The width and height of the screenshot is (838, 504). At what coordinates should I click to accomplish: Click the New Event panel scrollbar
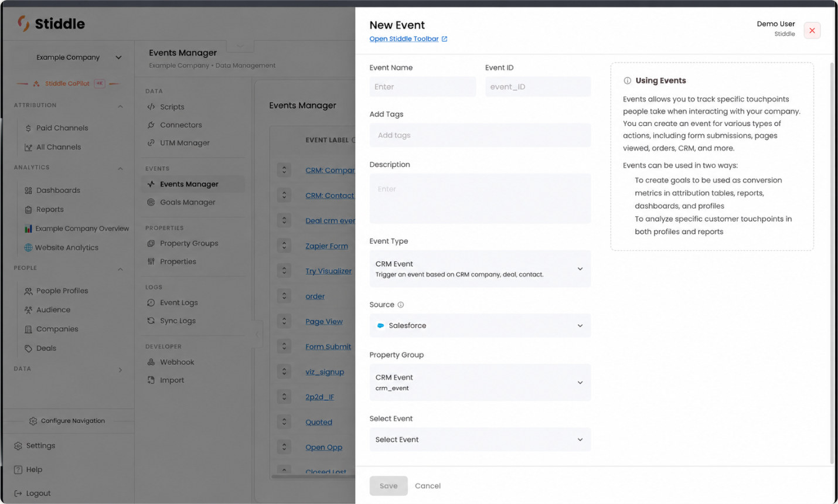(x=832, y=263)
